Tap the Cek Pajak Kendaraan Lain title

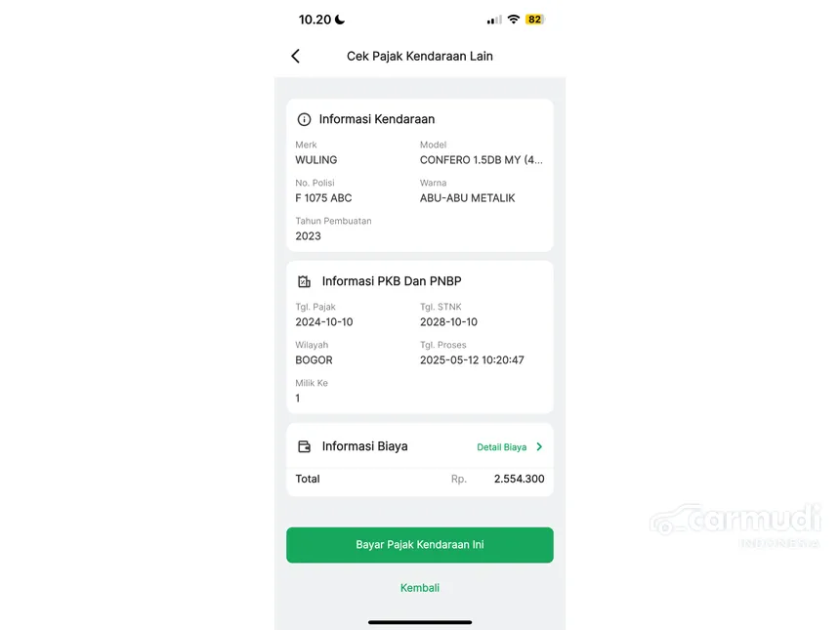coord(419,57)
